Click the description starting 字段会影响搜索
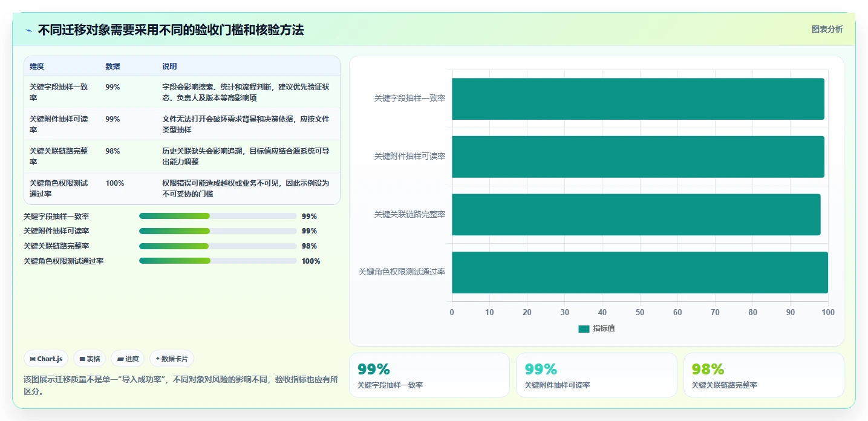Viewport: 868px width, 421px height. tap(246, 93)
